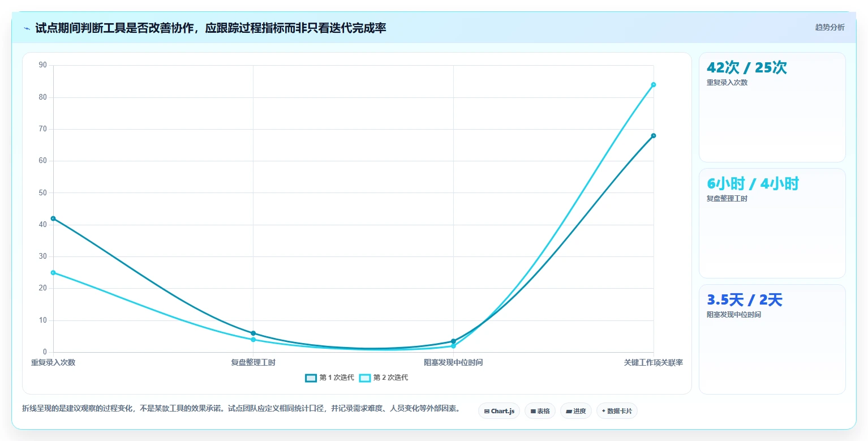The width and height of the screenshot is (868, 441).
Task: Click the lightning icon beside the header title
Action: (27, 28)
